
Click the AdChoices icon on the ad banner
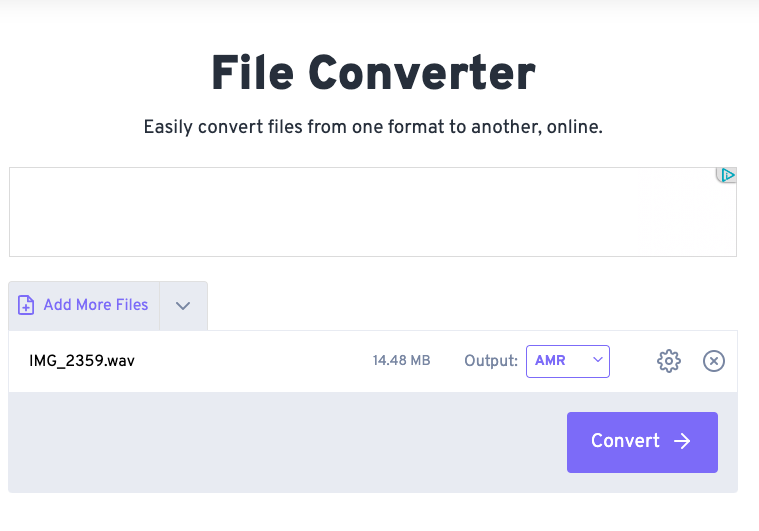click(x=727, y=175)
